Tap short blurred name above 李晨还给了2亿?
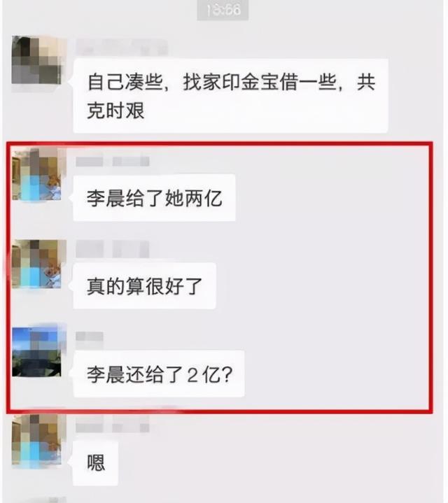448x503 pixels. point(90,337)
